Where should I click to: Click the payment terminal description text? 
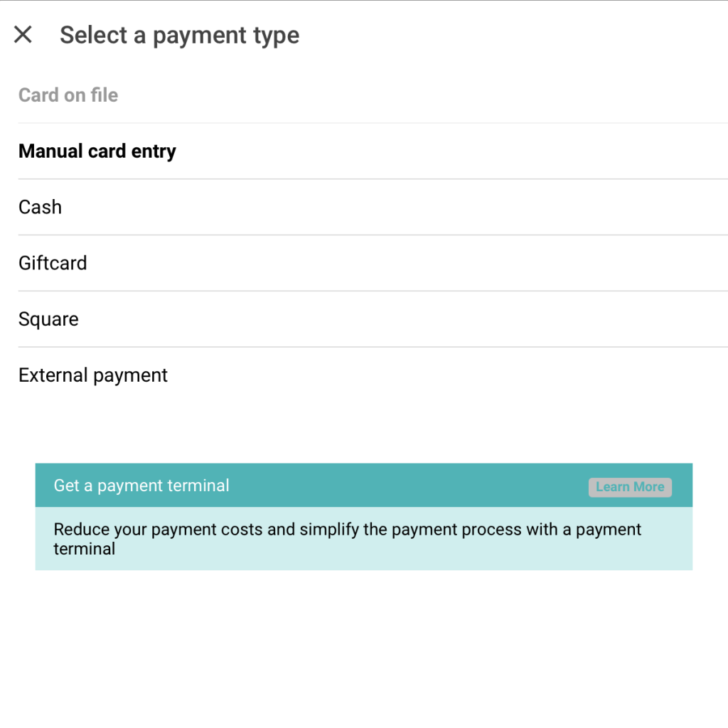(x=347, y=537)
